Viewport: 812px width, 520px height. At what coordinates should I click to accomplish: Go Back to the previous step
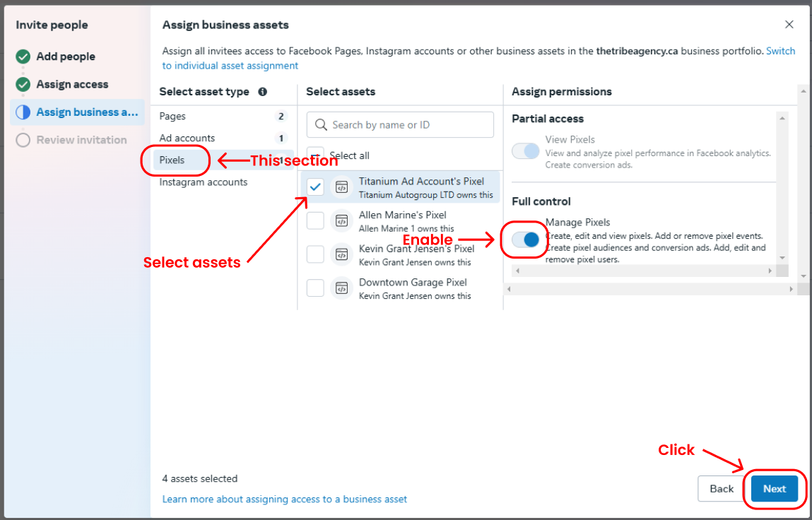(x=722, y=489)
